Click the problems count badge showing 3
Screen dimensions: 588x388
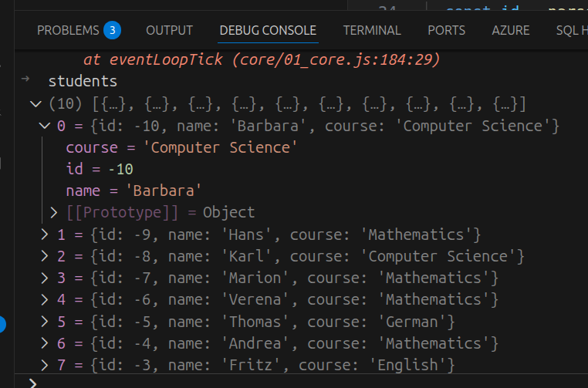tap(112, 31)
